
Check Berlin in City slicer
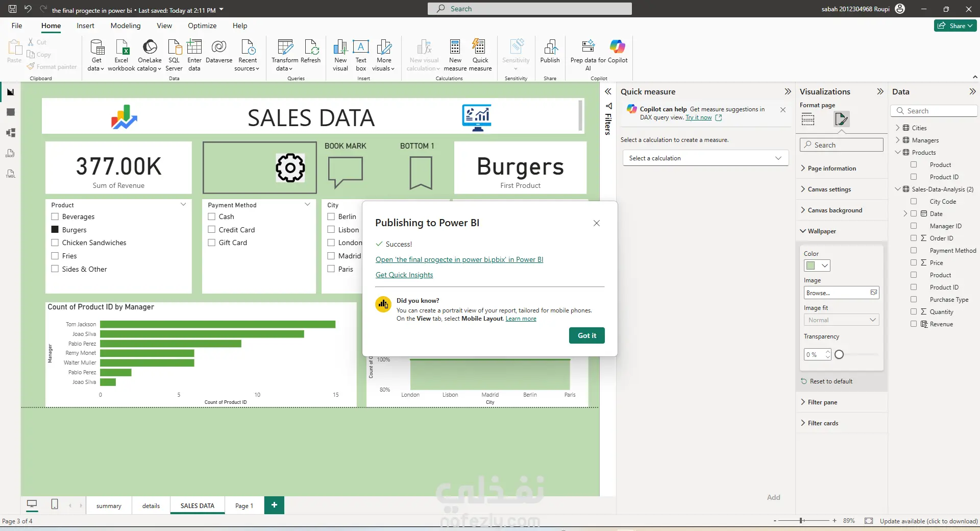(331, 216)
